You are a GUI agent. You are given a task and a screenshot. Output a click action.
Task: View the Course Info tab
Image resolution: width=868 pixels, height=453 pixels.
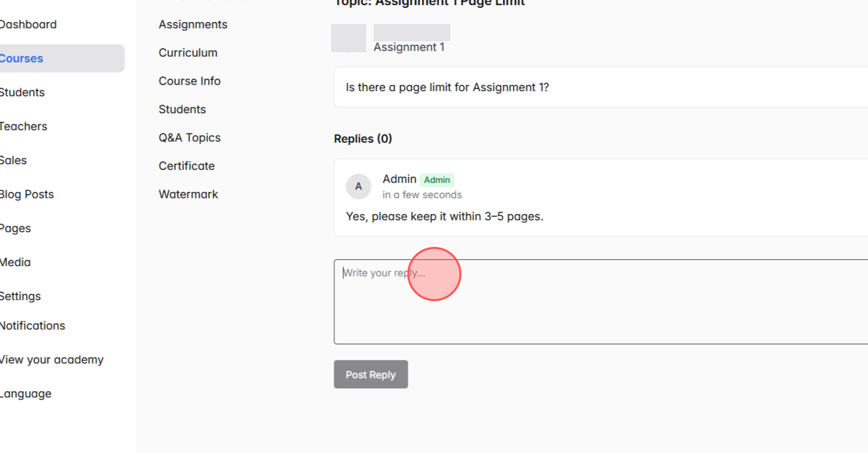point(190,81)
